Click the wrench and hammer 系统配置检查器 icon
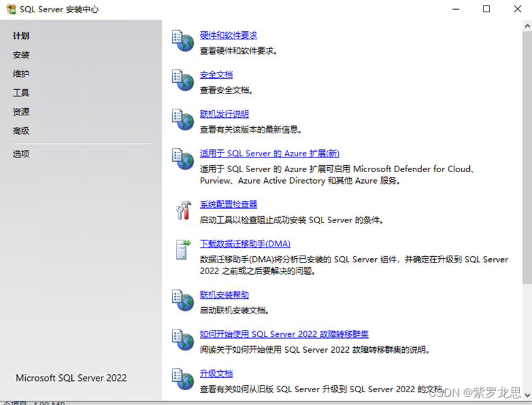Screen dimensions: 532x405 [x=183, y=210]
